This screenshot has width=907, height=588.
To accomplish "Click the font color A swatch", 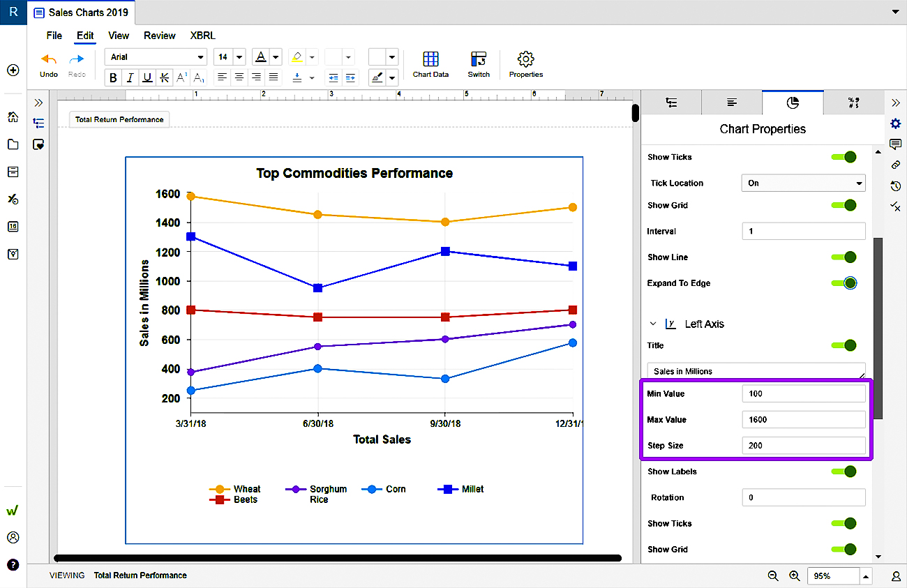I will tap(260, 57).
